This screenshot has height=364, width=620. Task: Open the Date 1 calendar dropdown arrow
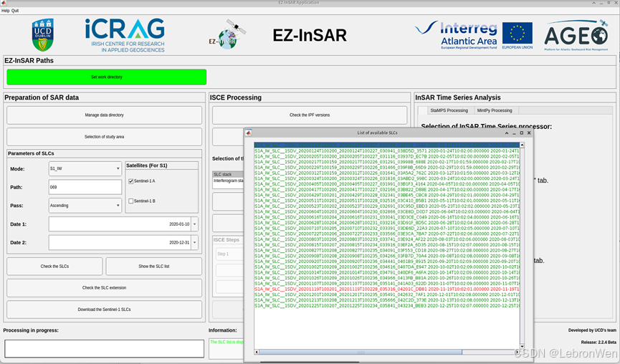pos(194,224)
